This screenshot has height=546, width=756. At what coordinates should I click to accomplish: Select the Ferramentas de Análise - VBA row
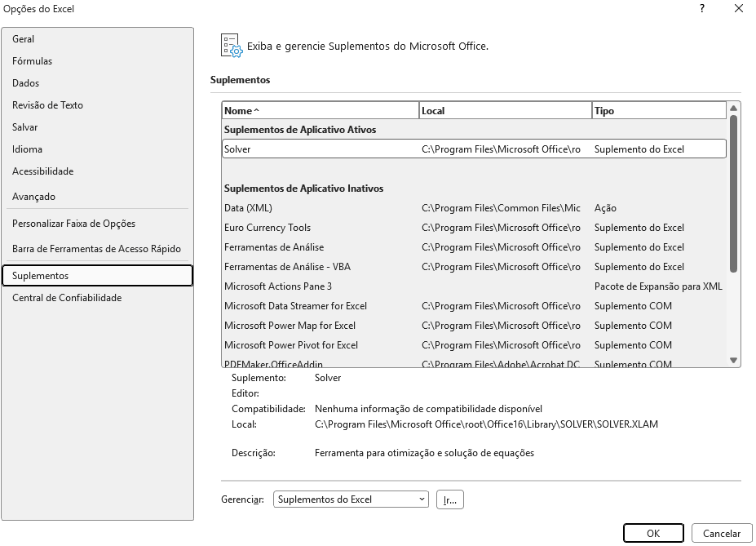click(475, 267)
